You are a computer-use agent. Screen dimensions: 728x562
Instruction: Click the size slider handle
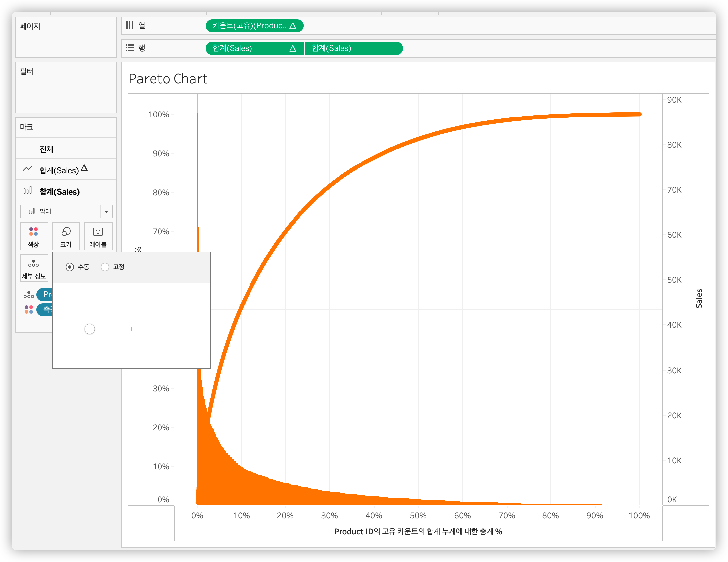tap(89, 329)
